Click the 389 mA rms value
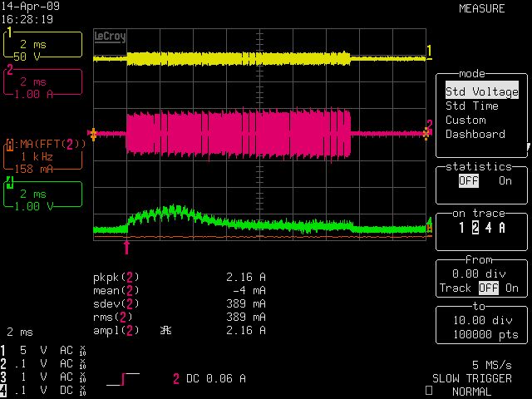The height and width of the screenshot is (399, 532). (x=246, y=318)
